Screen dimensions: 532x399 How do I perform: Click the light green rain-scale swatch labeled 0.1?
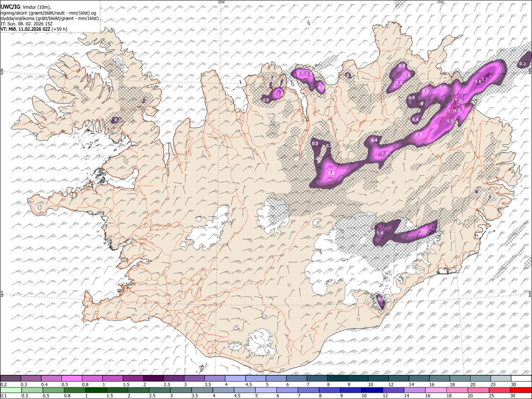coord(11,390)
